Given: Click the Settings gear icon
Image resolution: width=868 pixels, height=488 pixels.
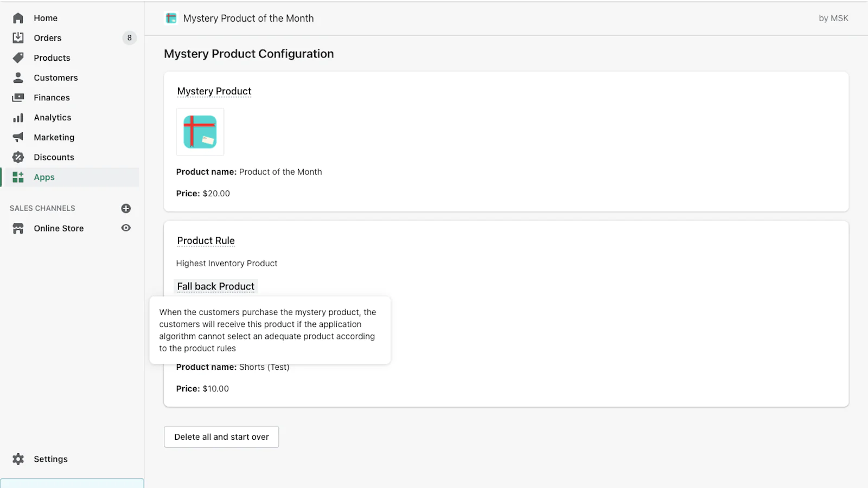Looking at the screenshot, I should click(18, 459).
